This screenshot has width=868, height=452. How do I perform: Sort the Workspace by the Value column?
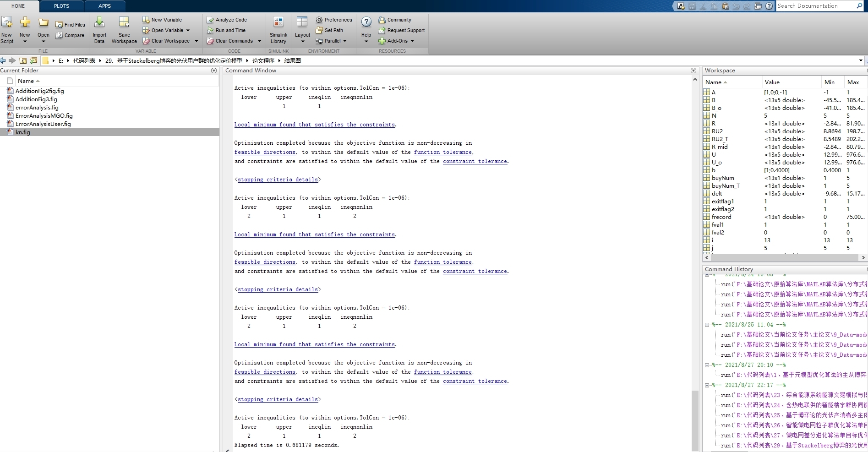click(792, 82)
